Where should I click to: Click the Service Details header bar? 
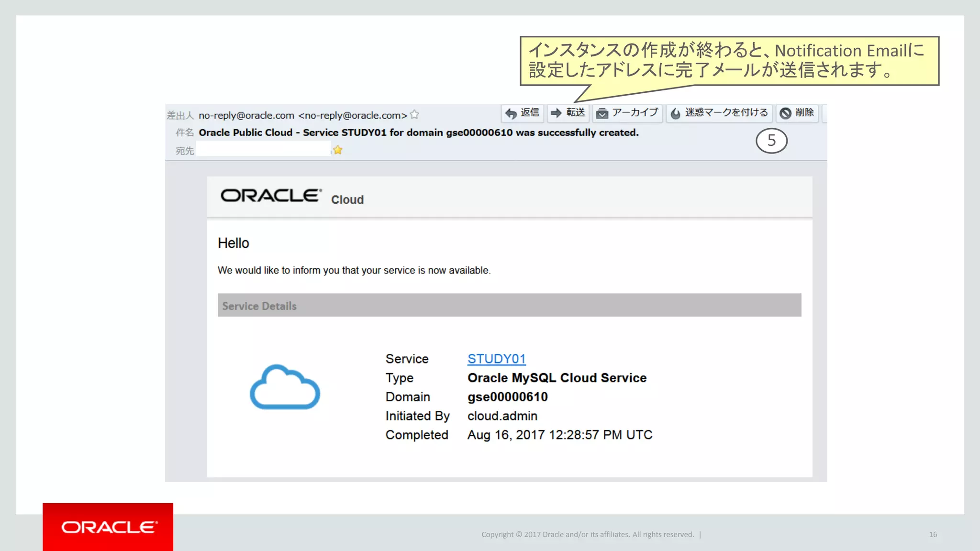[509, 305]
